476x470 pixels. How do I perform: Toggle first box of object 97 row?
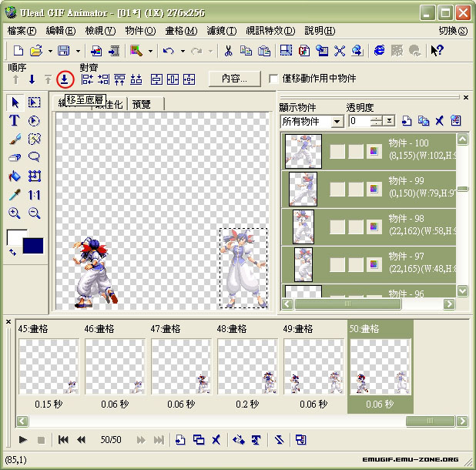(x=337, y=264)
